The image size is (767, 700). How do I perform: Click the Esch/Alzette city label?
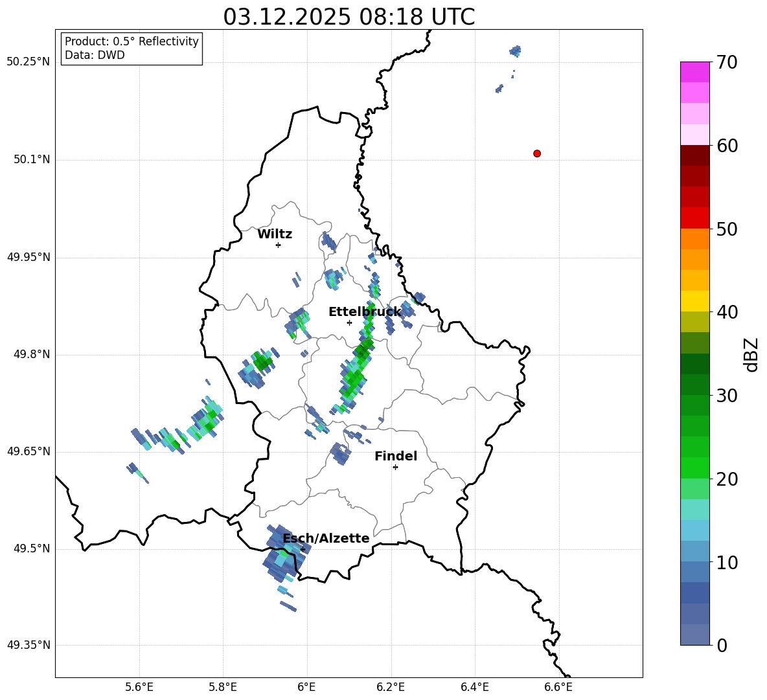[326, 538]
